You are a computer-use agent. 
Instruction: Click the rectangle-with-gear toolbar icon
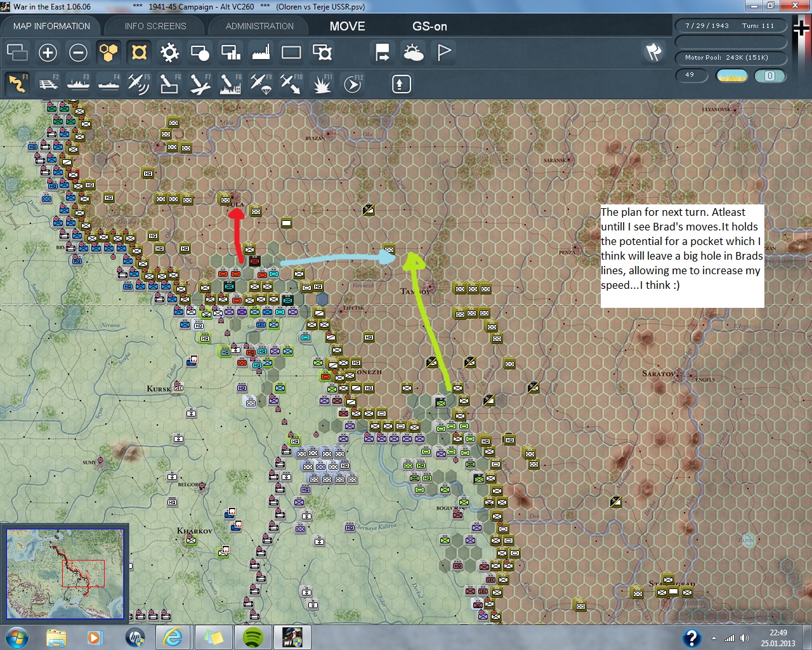[x=322, y=53]
